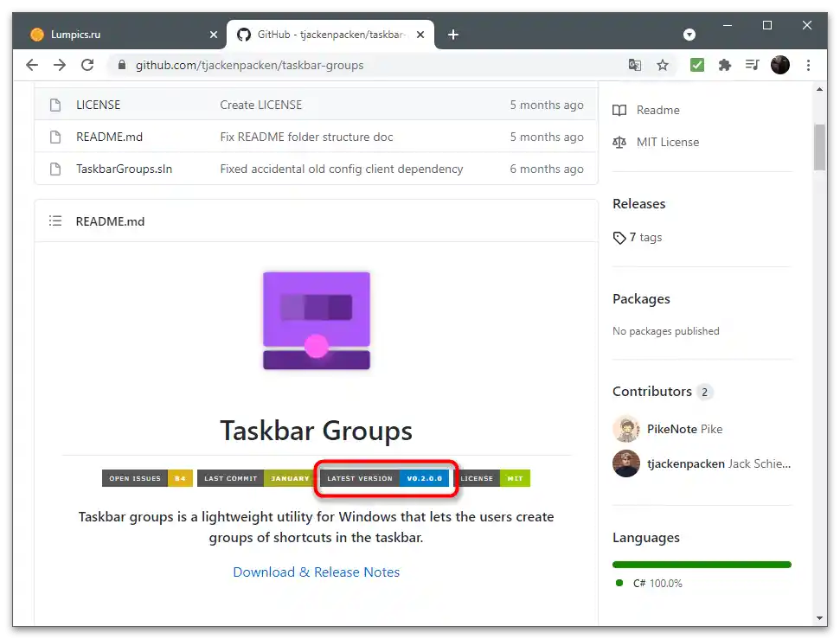This screenshot has height=639, width=840.
Task: Close the Lumpics.ru tab
Action: click(x=214, y=35)
